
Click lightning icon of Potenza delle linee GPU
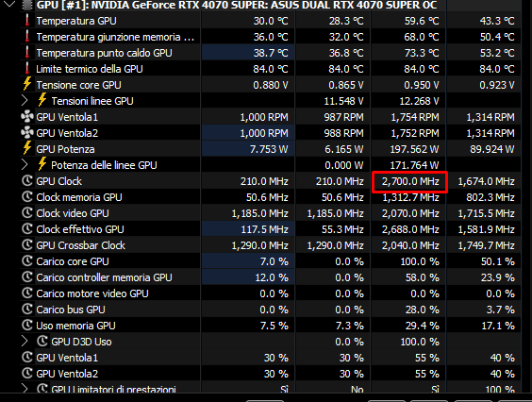[x=42, y=164]
